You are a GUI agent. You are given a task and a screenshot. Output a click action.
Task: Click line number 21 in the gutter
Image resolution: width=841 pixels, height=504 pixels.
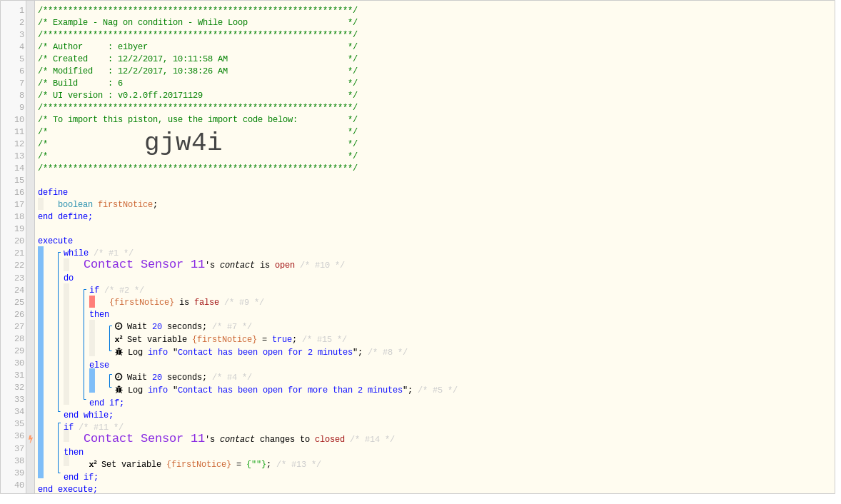click(19, 255)
